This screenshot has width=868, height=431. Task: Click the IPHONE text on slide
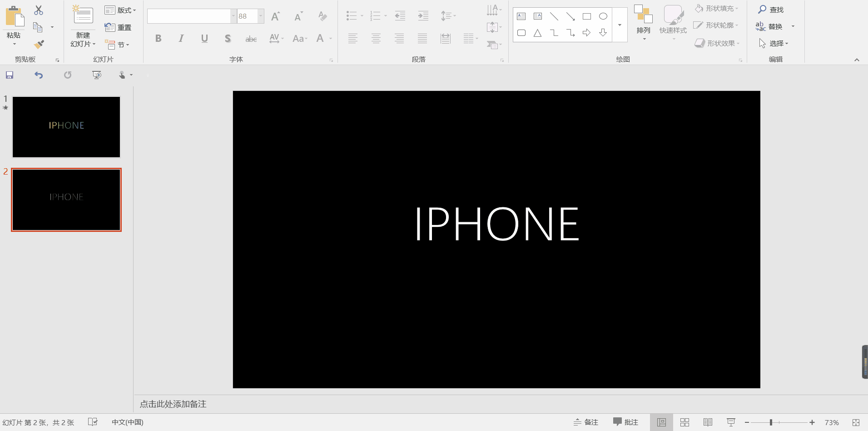[x=497, y=224]
